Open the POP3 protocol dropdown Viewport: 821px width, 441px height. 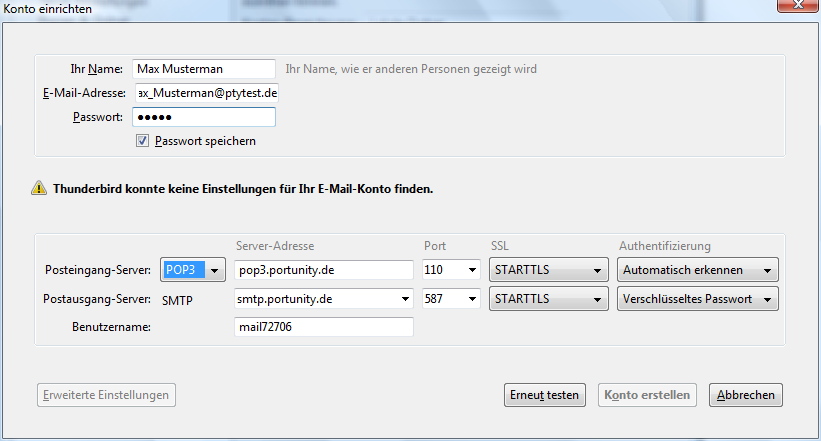coord(194,270)
